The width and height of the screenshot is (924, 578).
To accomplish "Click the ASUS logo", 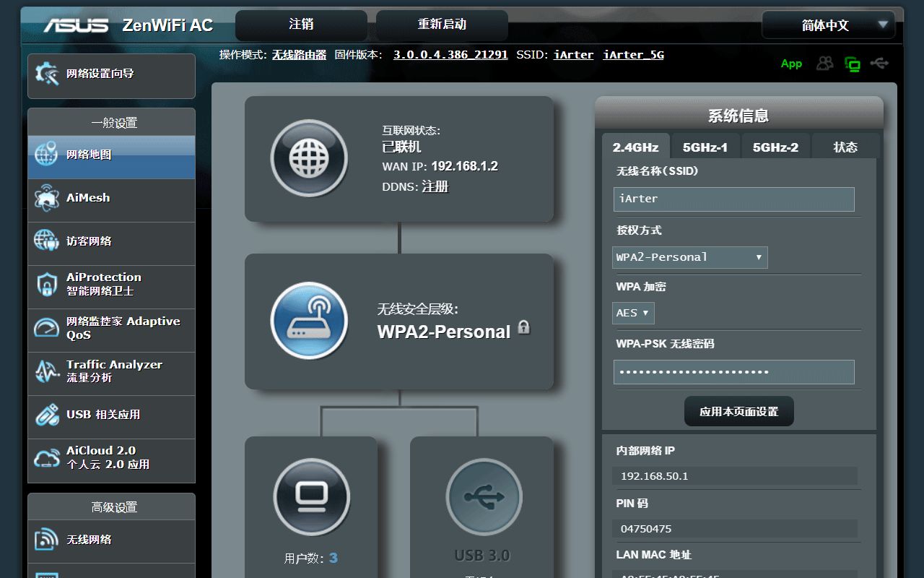I will [x=76, y=25].
